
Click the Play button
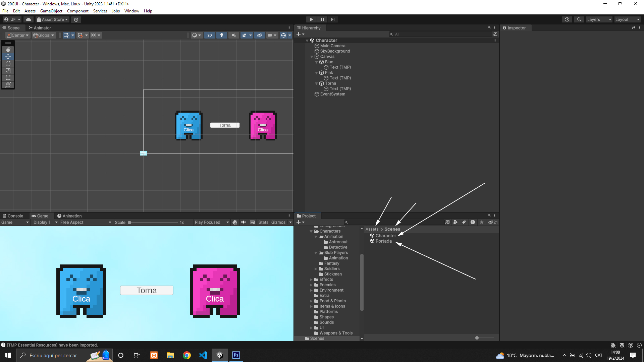point(311,19)
